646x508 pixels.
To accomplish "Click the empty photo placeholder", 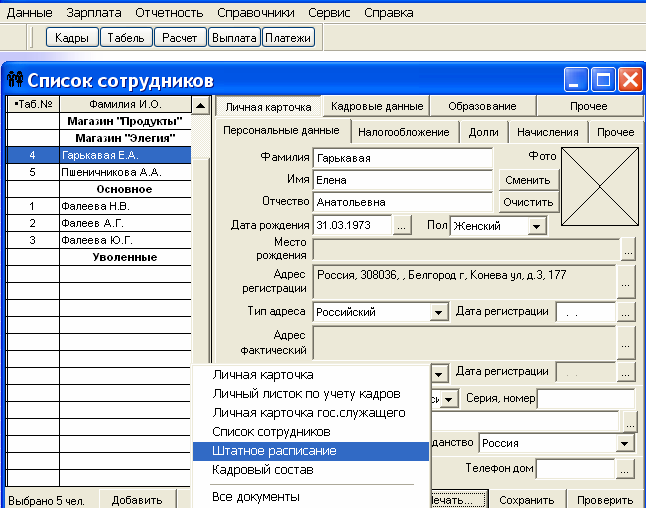I will click(x=600, y=187).
